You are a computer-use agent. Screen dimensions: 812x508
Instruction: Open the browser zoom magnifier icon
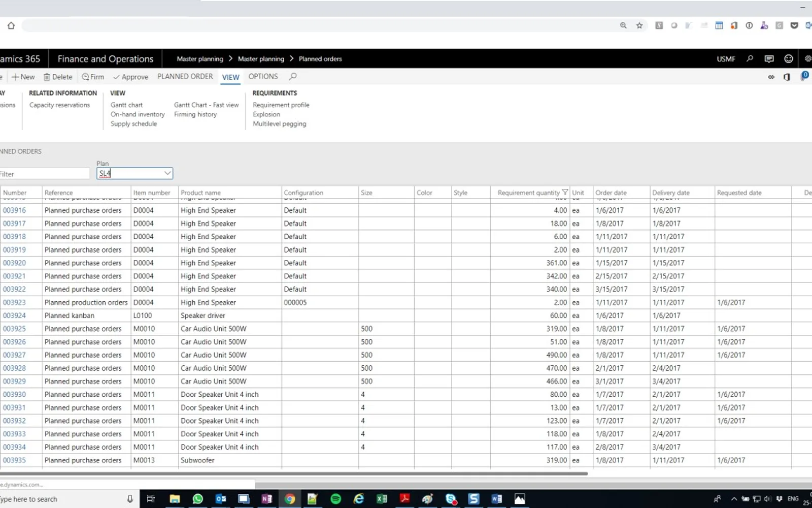(623, 25)
